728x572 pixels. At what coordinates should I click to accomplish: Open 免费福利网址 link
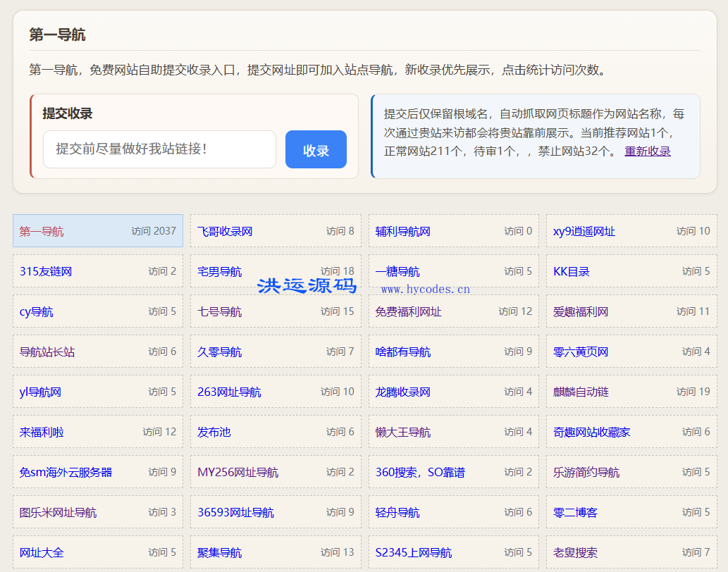pos(408,312)
